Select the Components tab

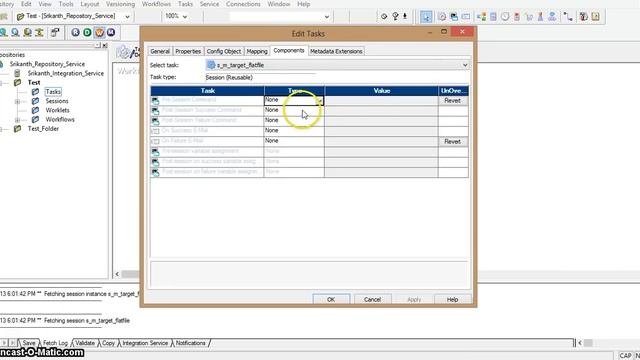(289, 51)
